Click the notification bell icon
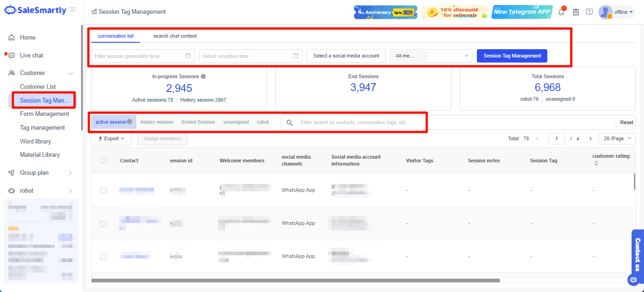The height and width of the screenshot is (292, 644). click(562, 12)
